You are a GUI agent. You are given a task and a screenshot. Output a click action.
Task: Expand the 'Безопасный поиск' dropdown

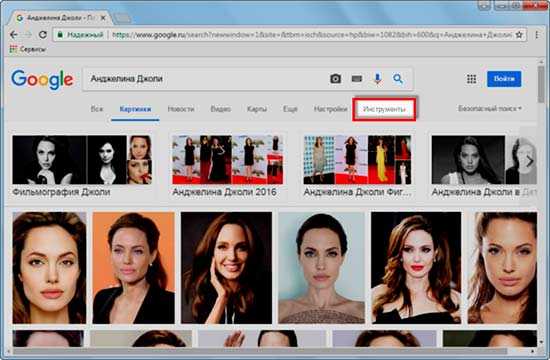pos(490,108)
